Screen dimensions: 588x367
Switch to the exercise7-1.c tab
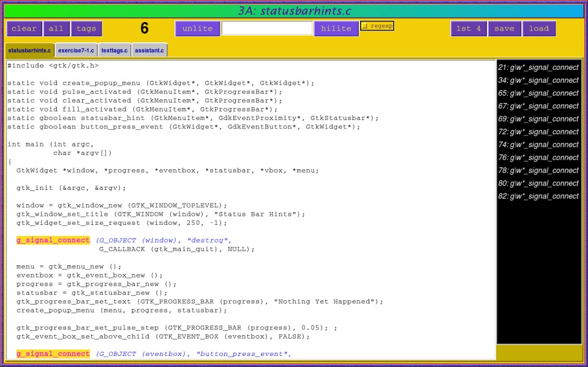click(76, 50)
